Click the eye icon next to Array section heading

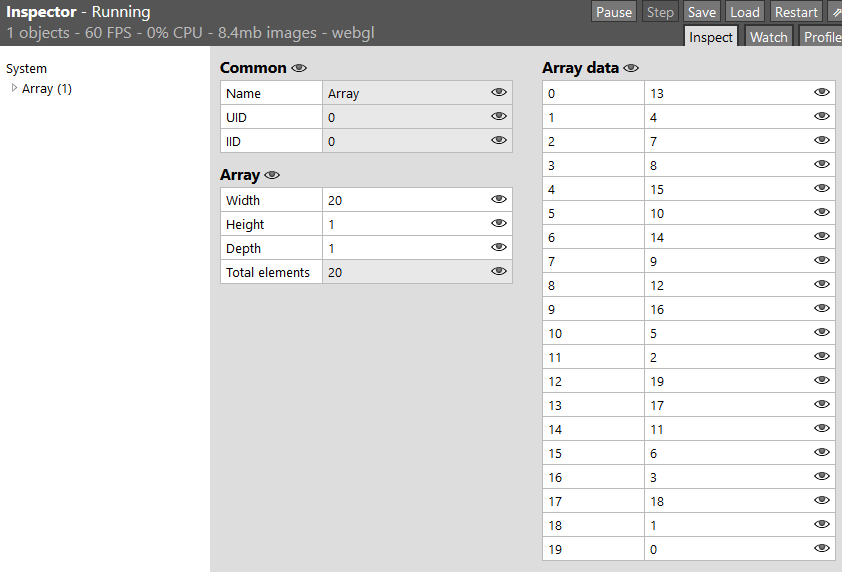point(272,175)
